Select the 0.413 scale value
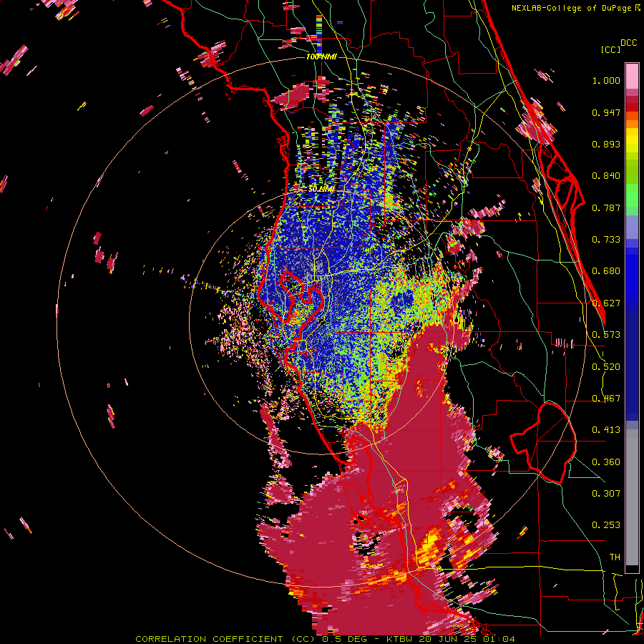644x644 pixels. (606, 430)
